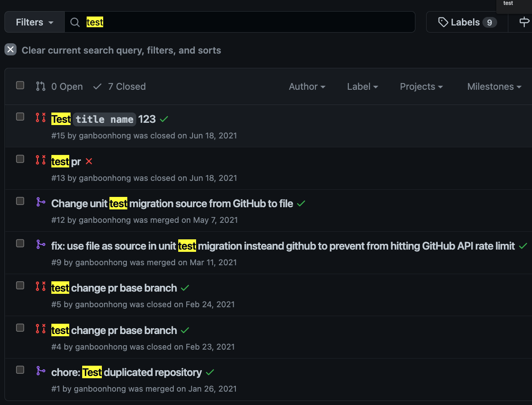Click the merged icon for chore: Test duplicated repository
The image size is (532, 405).
(41, 371)
